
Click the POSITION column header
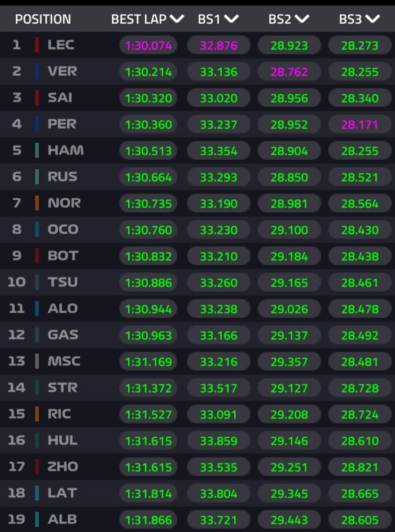point(43,19)
